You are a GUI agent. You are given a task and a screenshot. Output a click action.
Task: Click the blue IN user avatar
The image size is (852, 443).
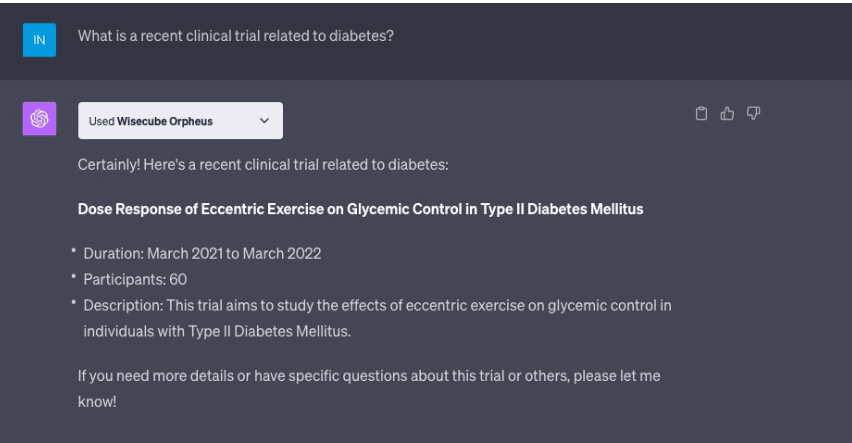(39, 40)
